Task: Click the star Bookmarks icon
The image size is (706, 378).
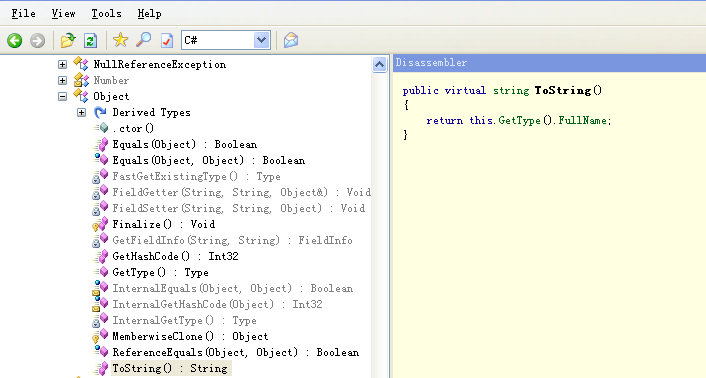Action: (120, 40)
